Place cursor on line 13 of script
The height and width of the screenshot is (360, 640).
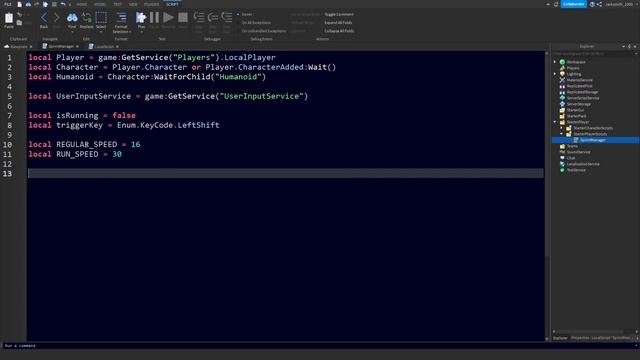click(285, 173)
